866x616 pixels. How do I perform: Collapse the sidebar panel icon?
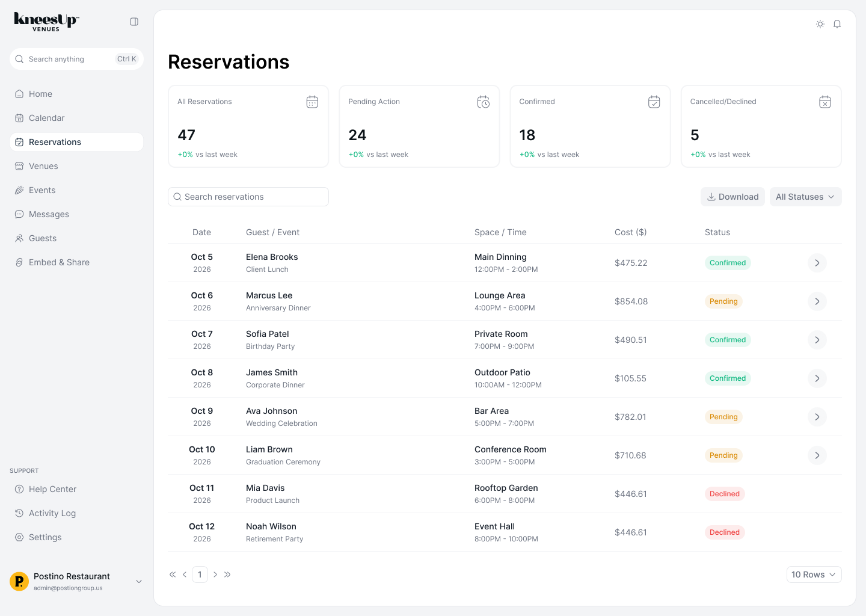134,22
